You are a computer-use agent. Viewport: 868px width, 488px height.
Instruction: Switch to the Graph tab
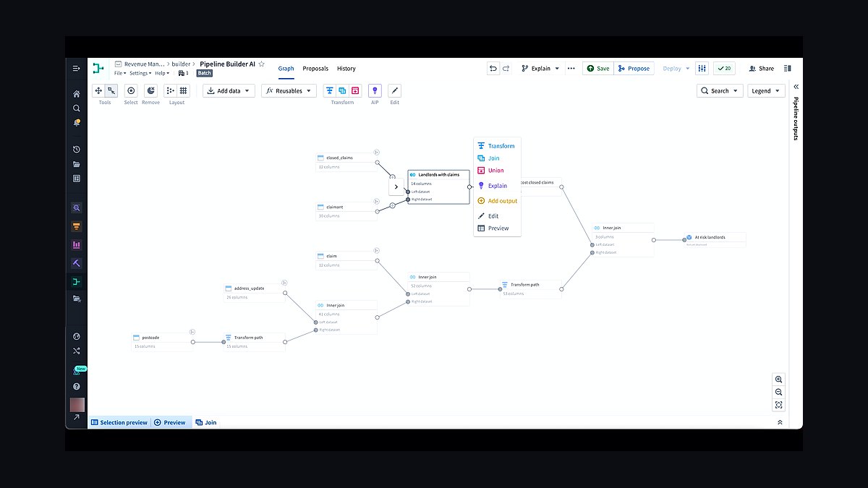(286, 69)
